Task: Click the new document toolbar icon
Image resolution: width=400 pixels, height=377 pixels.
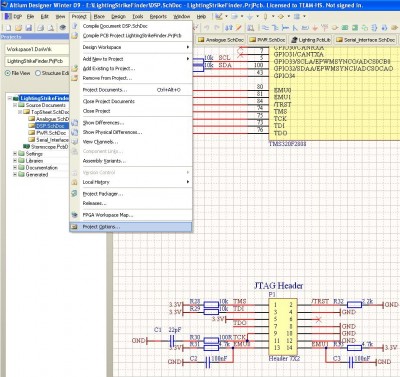Action: click(x=8, y=28)
